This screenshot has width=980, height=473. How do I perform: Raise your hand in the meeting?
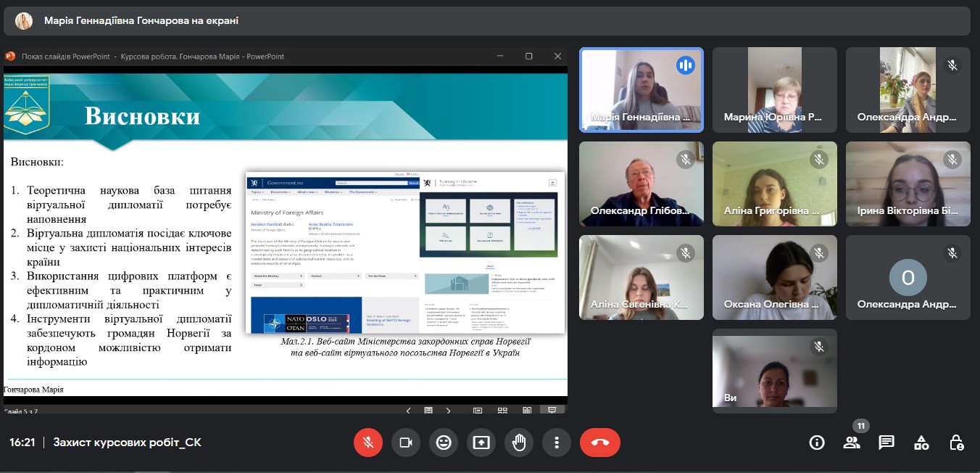pyautogui.click(x=519, y=443)
